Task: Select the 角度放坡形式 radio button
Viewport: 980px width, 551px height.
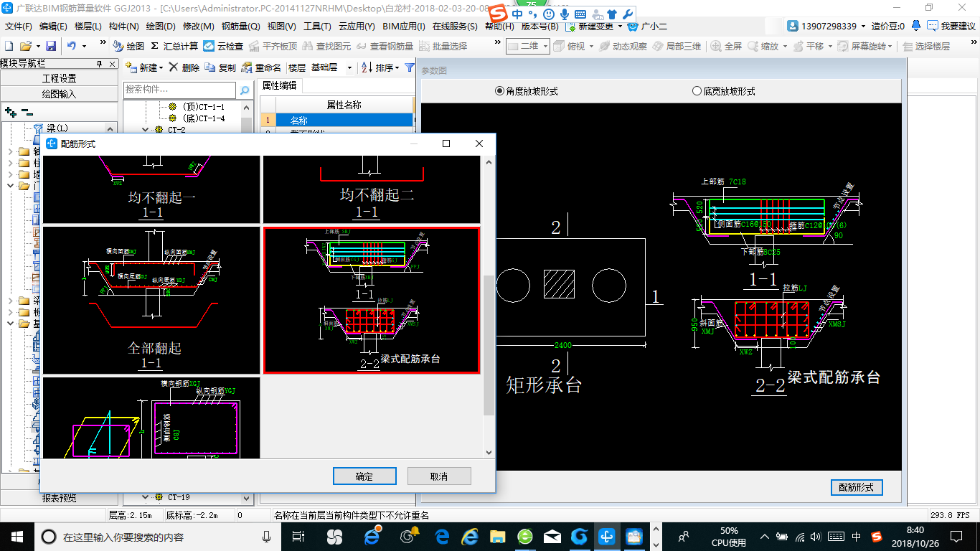Action: point(500,91)
